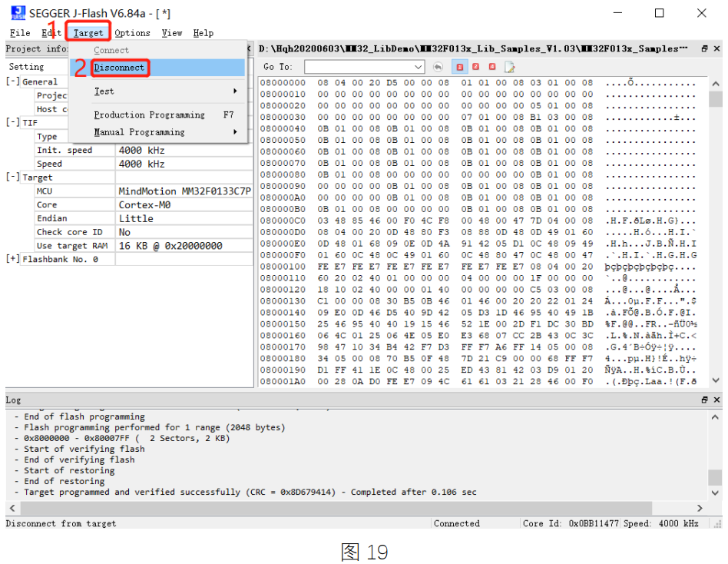The width and height of the screenshot is (728, 564).
Task: Click the hex view vertical scrollbar thumb
Action: point(716,99)
